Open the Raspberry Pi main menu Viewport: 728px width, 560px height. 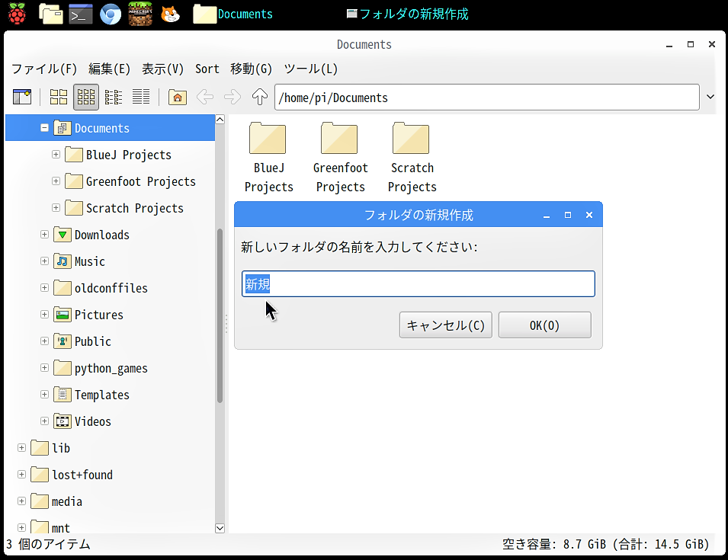point(17,14)
